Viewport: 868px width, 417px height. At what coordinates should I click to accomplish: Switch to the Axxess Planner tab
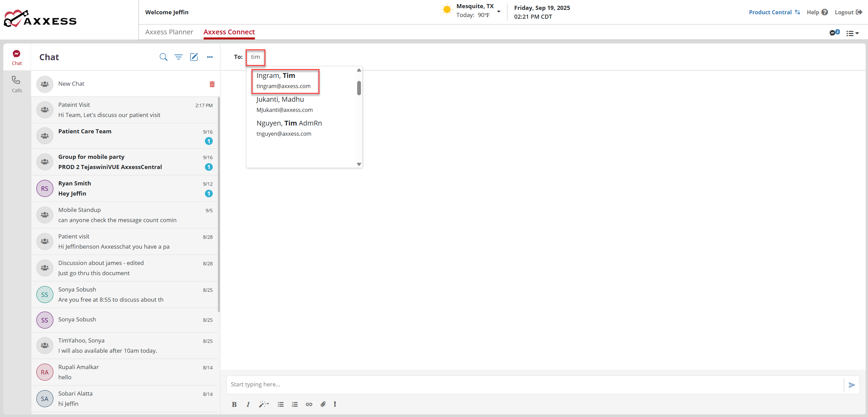click(169, 32)
